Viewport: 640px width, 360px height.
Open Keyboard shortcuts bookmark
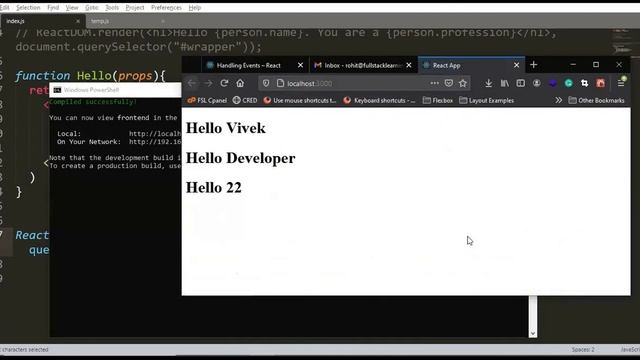click(x=380, y=100)
